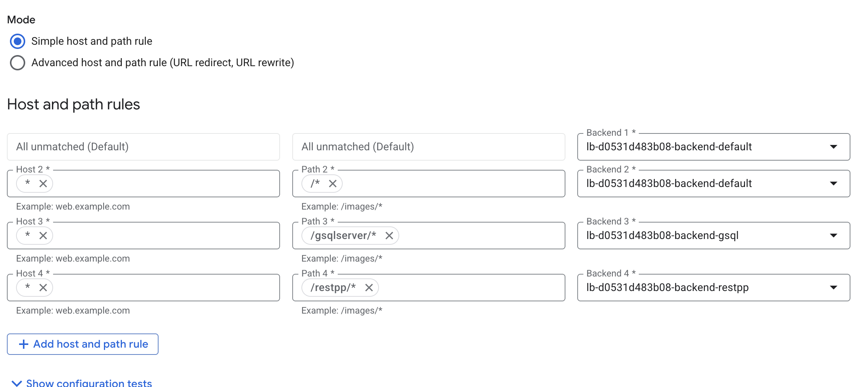Click the Add host and path rule button
Screen dimensions: 868x387
(x=90, y=344)
